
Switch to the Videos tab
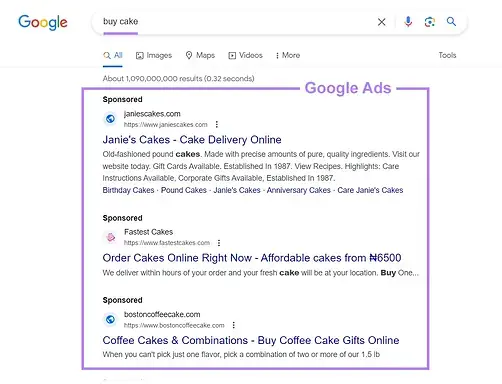[246, 55]
